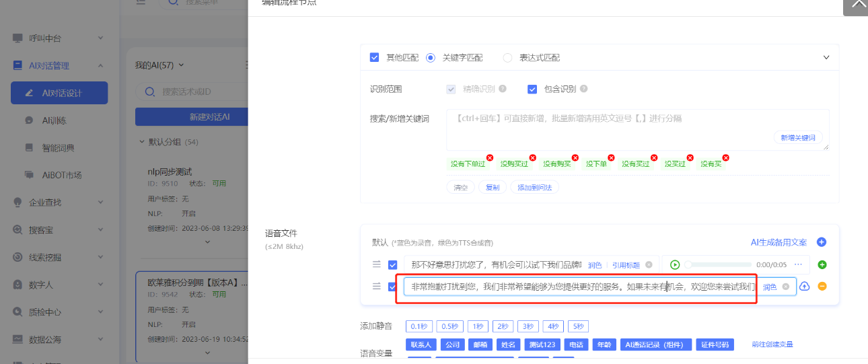Screen dimensions: 868x364
Task: Click the upload cloud icon on second voice row
Action: point(805,287)
